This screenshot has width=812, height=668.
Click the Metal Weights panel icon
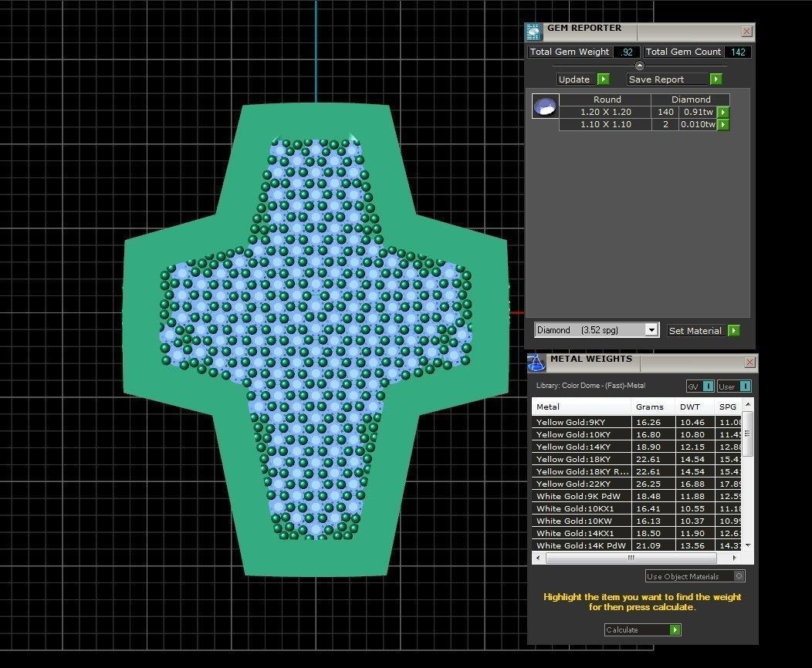536,363
